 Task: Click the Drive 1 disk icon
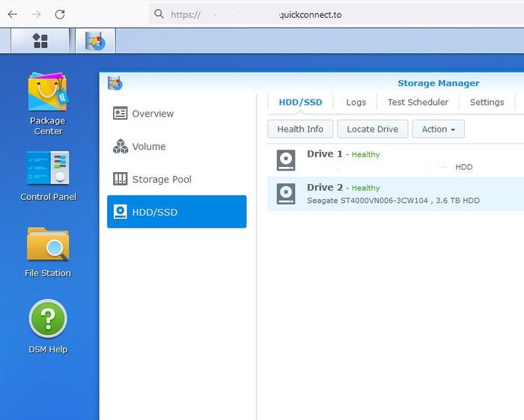286,160
